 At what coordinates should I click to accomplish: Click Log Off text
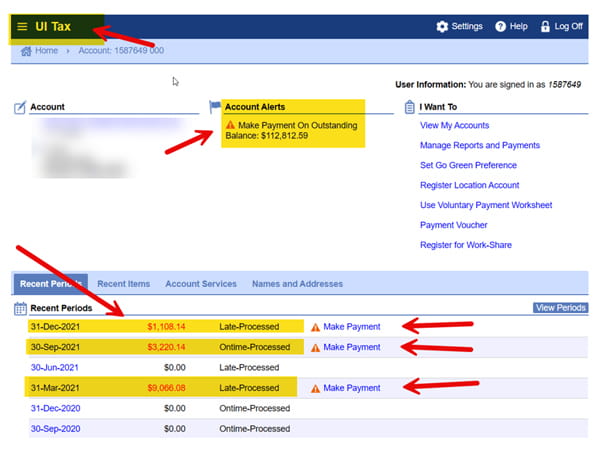(568, 26)
